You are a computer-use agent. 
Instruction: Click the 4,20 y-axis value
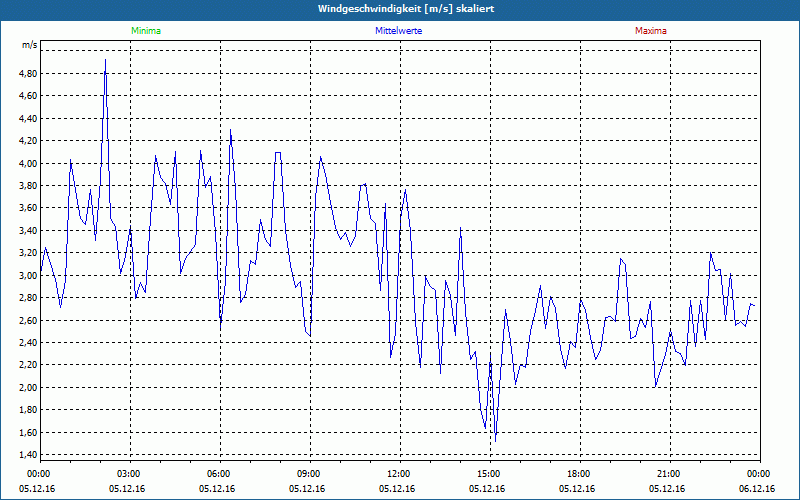[x=27, y=141]
